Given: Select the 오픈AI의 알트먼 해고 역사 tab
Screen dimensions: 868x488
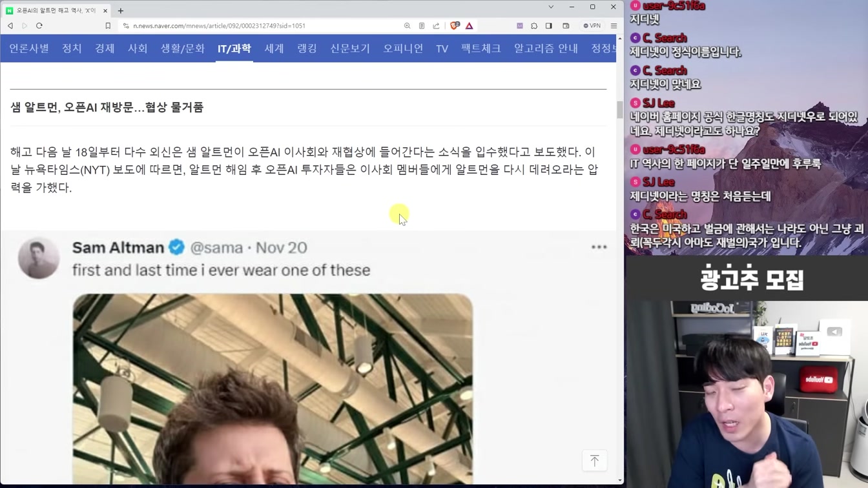Looking at the screenshot, I should [56, 10].
